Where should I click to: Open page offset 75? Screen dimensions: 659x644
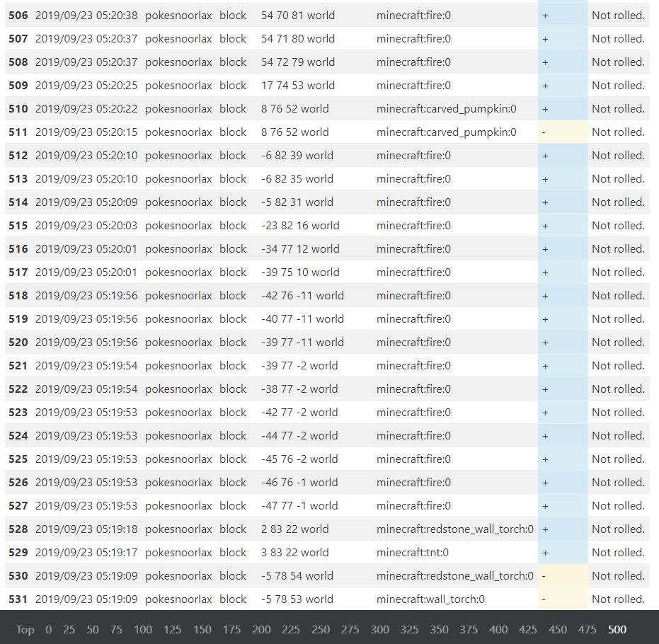(116, 629)
